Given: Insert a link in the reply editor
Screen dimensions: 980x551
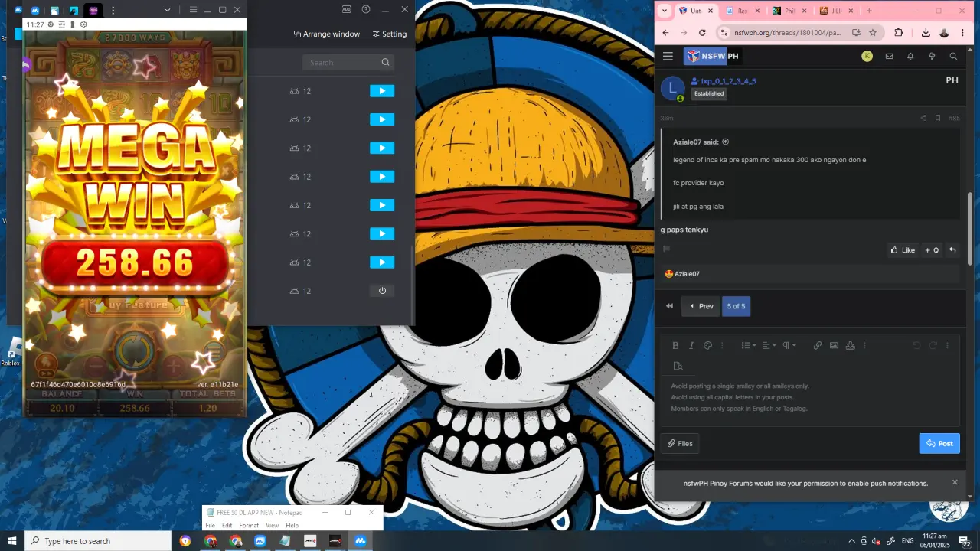Looking at the screenshot, I should (x=818, y=346).
